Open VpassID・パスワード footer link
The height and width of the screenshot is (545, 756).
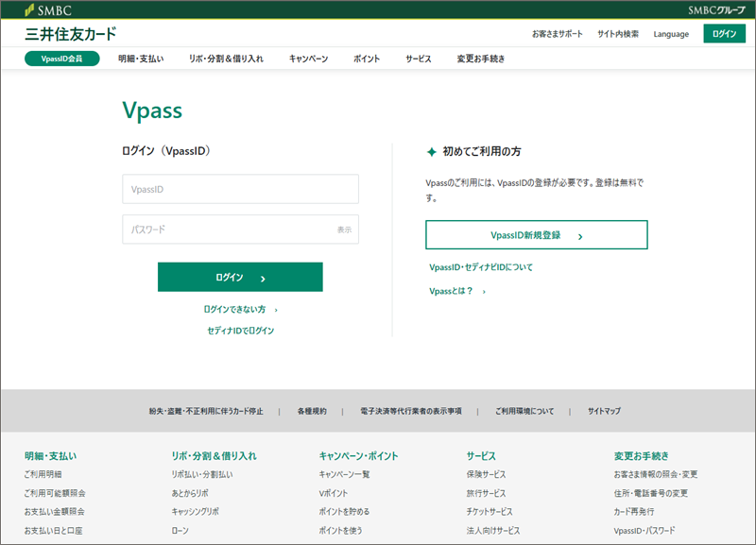[644, 531]
